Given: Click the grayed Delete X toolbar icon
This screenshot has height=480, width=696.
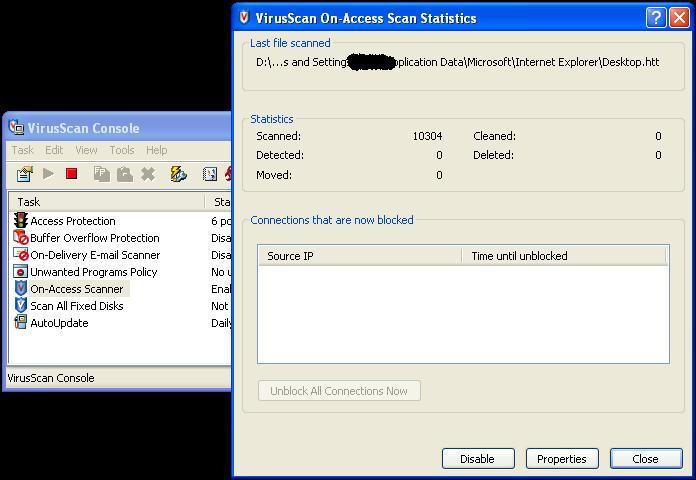Looking at the screenshot, I should (x=148, y=174).
